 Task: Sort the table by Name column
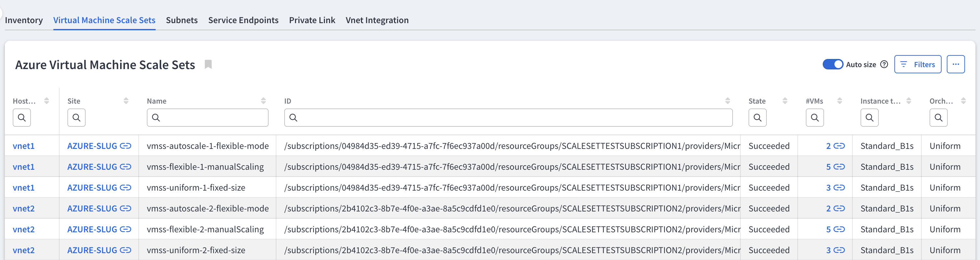(263, 101)
